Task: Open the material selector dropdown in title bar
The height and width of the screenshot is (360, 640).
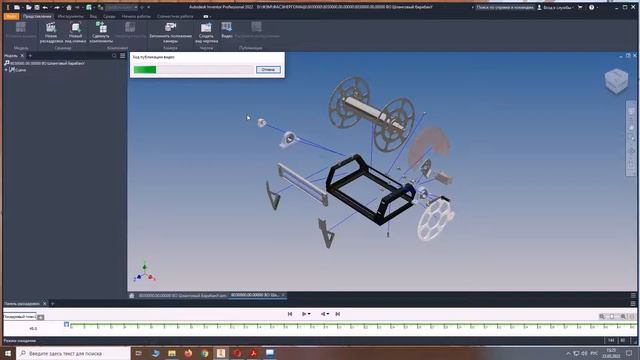Action: (x=122, y=7)
